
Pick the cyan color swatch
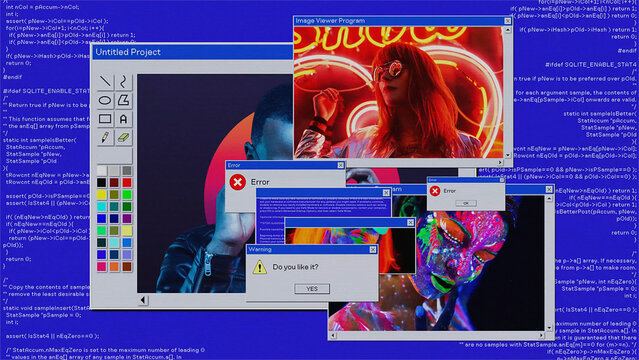[x=101, y=206]
